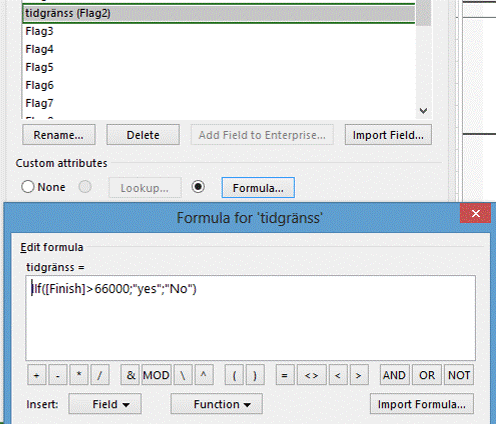Insert the OR operator
The image size is (496, 424).
click(x=427, y=375)
